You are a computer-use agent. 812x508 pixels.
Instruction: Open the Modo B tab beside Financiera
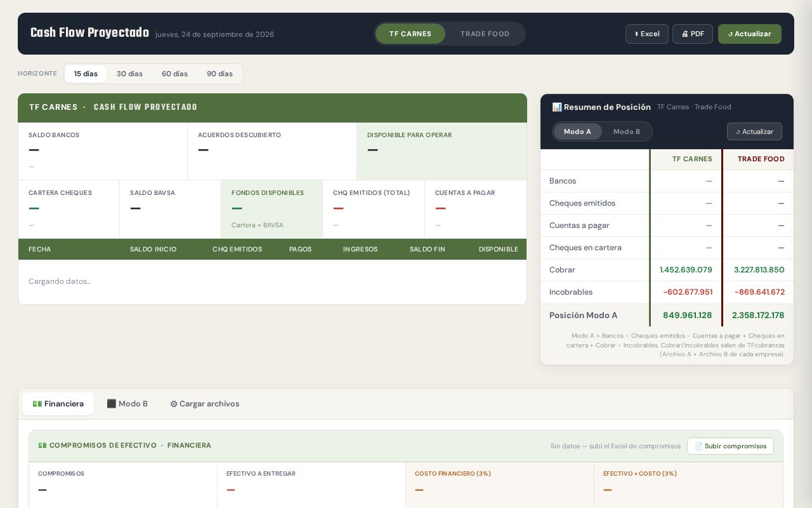pyautogui.click(x=128, y=404)
